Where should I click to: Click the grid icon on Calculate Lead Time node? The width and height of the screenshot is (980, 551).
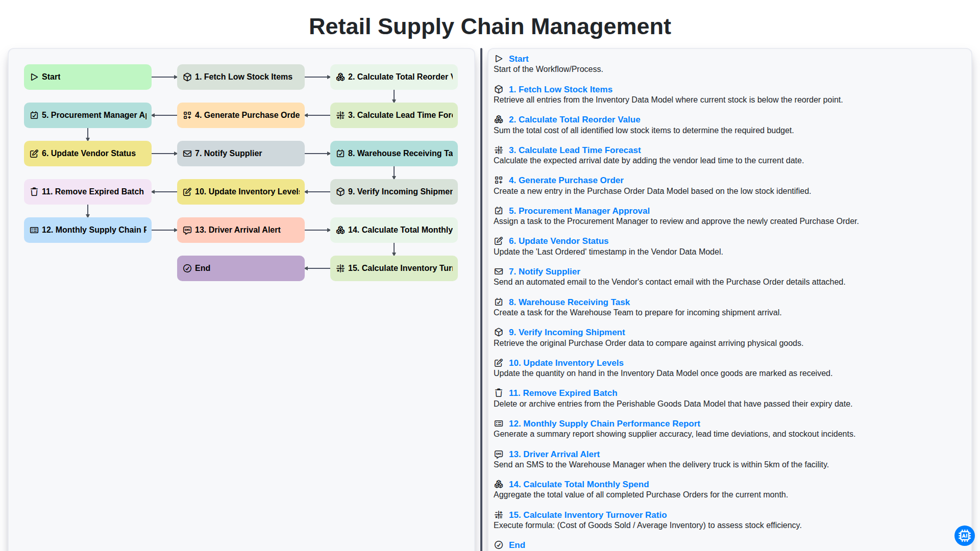pyautogui.click(x=340, y=115)
